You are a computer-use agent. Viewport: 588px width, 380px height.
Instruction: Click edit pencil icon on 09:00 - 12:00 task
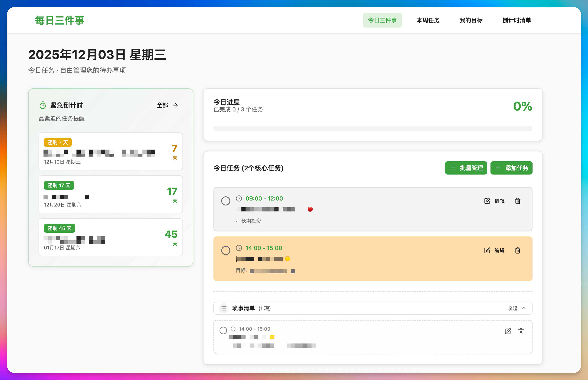(487, 201)
